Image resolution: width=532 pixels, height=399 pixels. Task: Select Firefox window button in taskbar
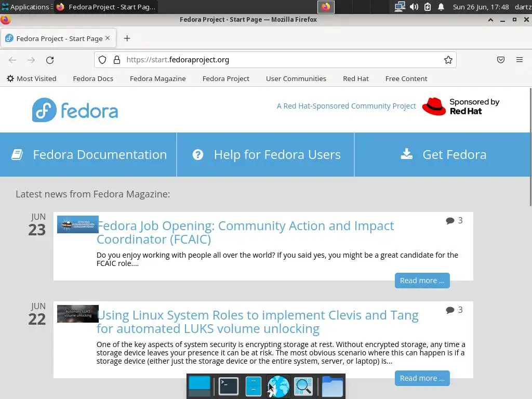[106, 7]
